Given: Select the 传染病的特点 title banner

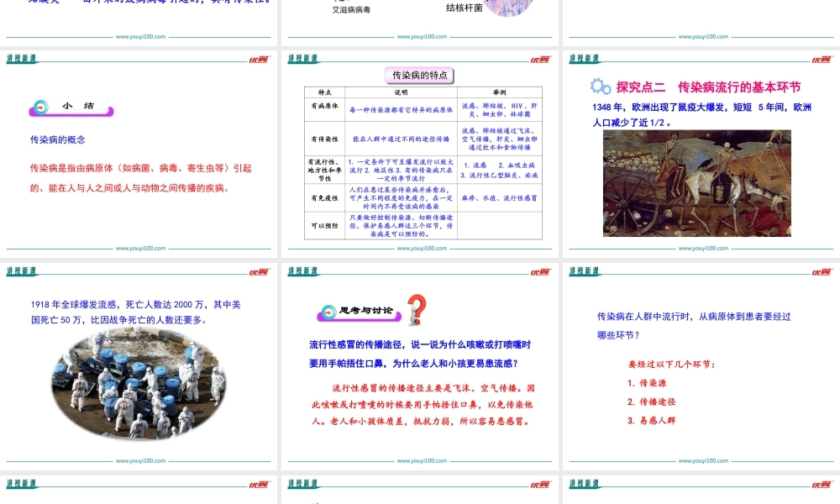Looking at the screenshot, I should [418, 76].
